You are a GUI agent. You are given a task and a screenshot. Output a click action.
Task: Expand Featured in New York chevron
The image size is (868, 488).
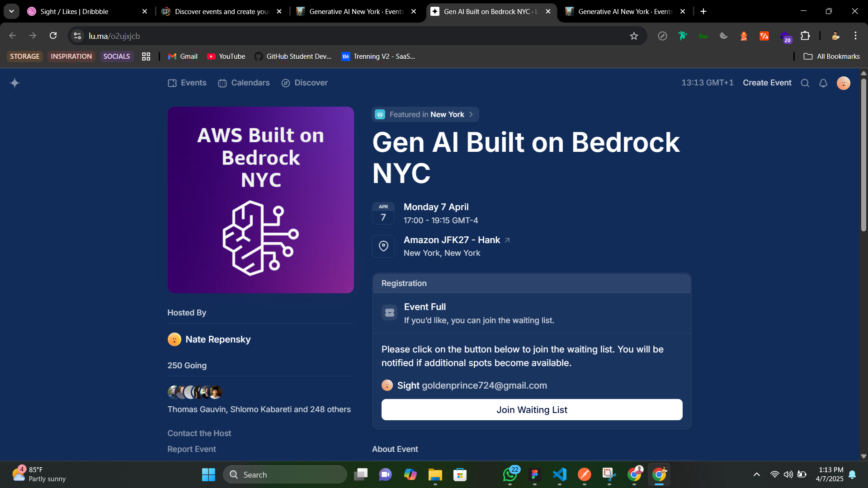(x=471, y=114)
